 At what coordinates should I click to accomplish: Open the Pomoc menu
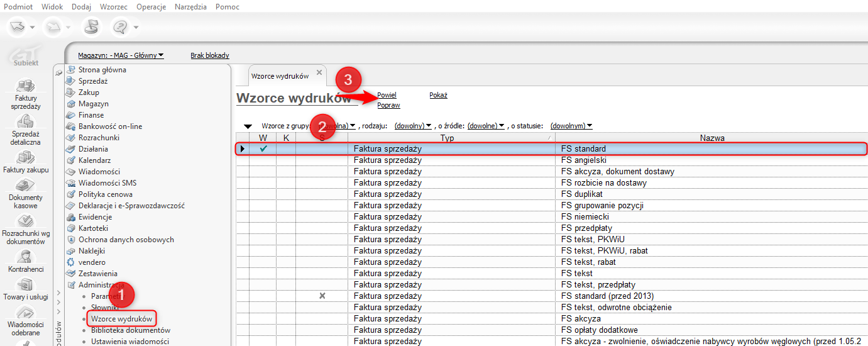coord(228,6)
